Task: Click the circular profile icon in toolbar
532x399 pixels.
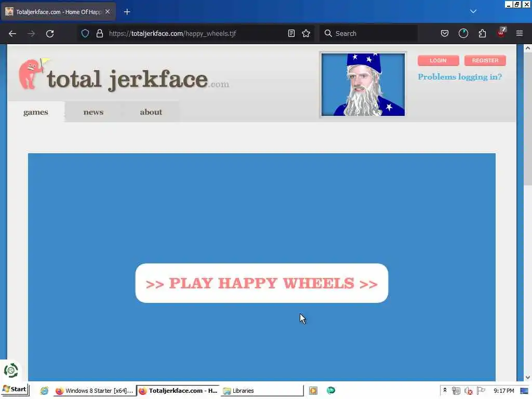Action: [x=463, y=33]
